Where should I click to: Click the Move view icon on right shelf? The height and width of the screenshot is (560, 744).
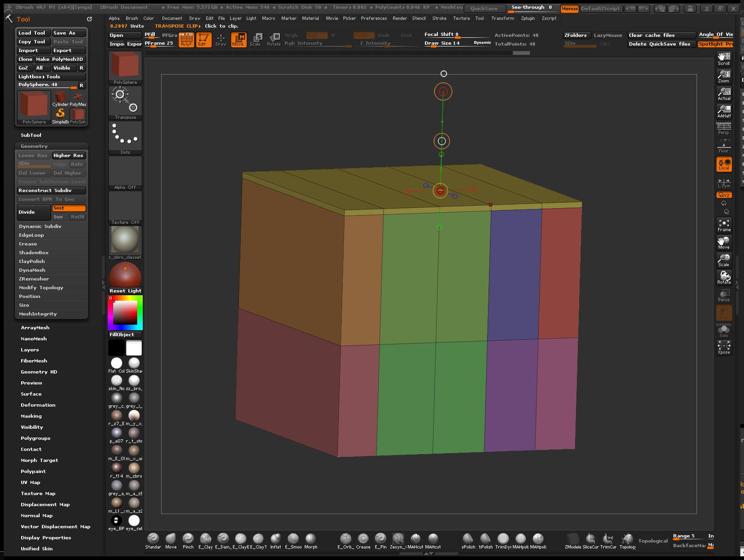pos(724,242)
